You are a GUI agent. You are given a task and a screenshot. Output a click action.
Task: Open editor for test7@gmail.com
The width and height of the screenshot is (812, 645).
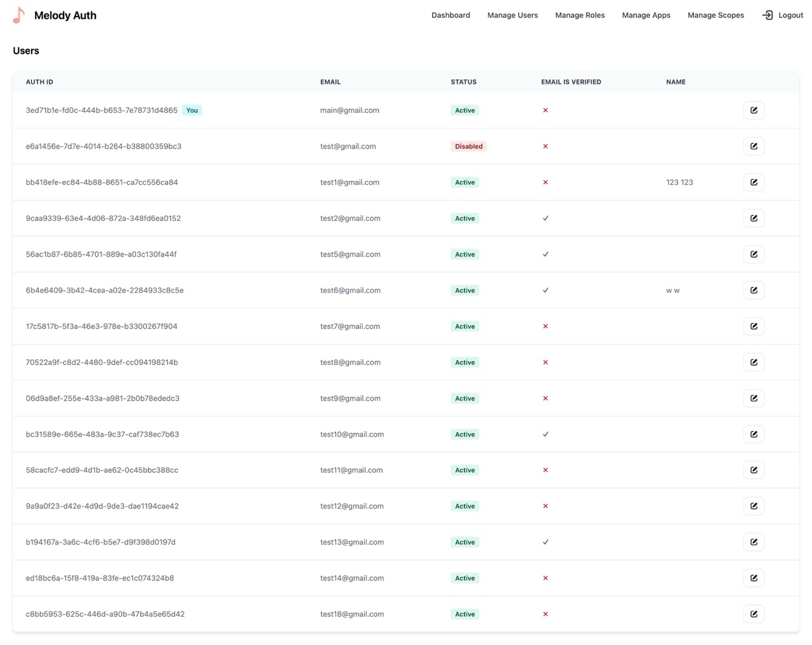pyautogui.click(x=754, y=326)
